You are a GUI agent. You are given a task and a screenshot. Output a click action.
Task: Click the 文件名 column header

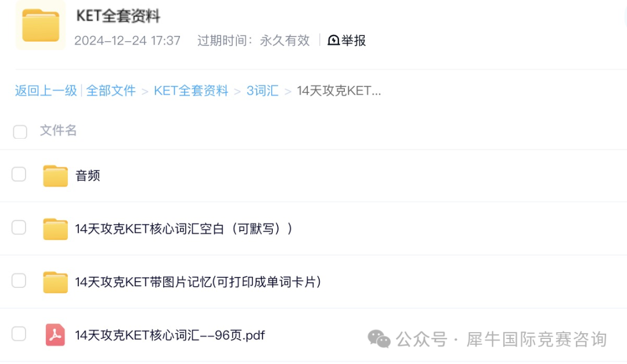pyautogui.click(x=59, y=131)
